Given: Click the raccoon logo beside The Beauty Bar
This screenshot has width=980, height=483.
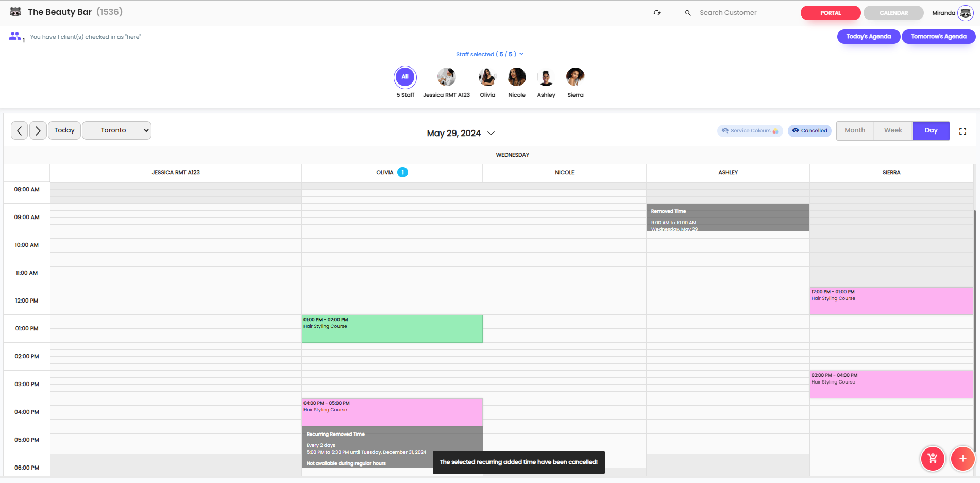Looking at the screenshot, I should tap(15, 12).
